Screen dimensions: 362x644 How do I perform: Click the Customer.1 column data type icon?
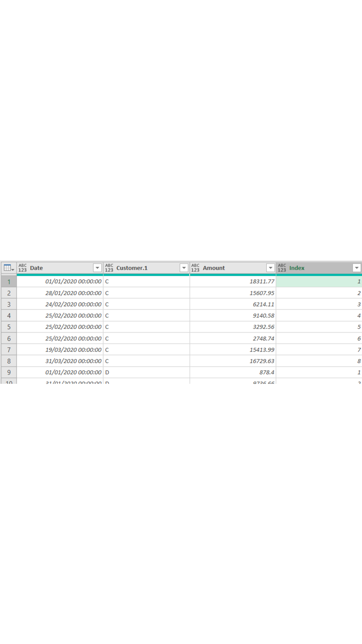coord(109,268)
